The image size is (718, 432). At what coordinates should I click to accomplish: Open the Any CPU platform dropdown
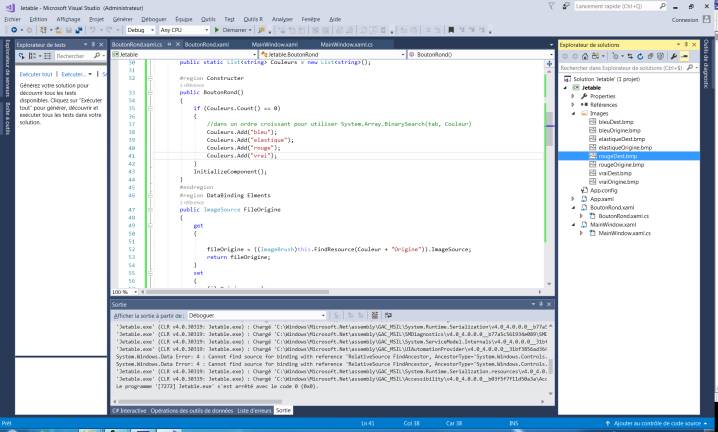click(x=185, y=30)
